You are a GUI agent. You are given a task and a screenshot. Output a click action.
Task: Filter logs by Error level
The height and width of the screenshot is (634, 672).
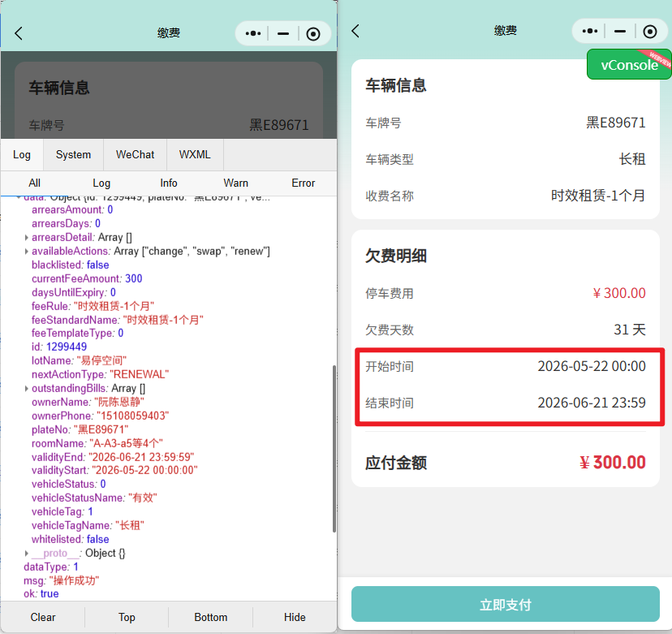(303, 183)
